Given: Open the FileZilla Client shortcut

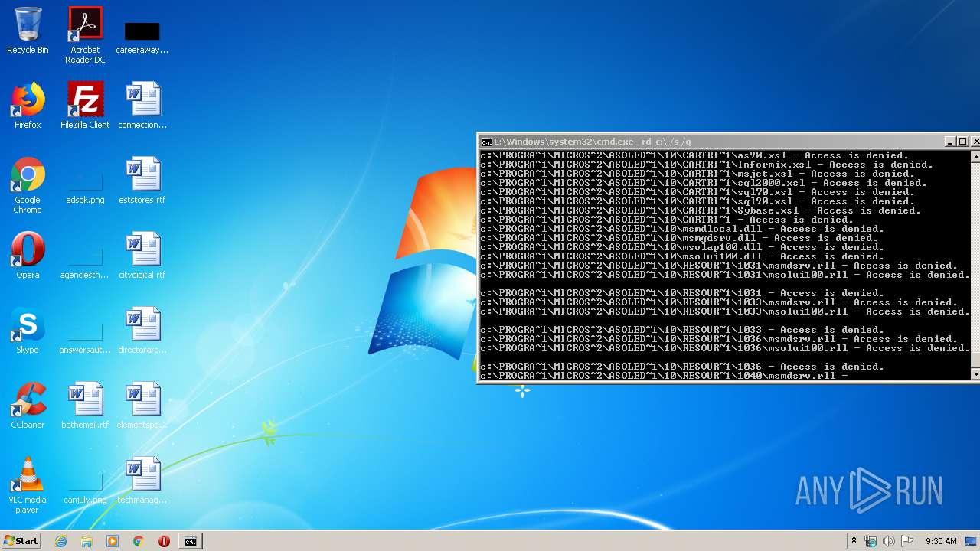Looking at the screenshot, I should (x=85, y=106).
